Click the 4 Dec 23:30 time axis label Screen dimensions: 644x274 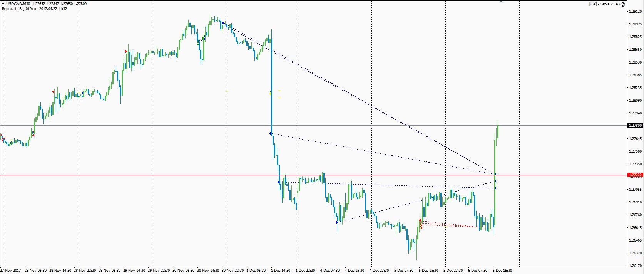pos(380,271)
